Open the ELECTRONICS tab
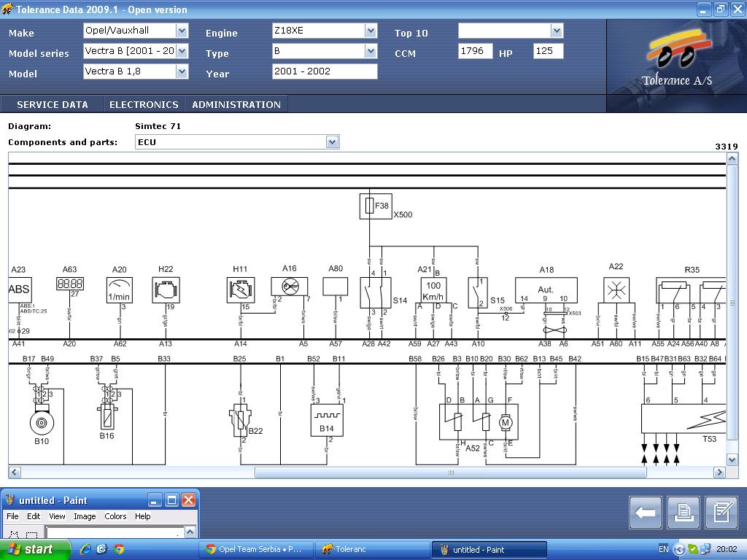 pyautogui.click(x=144, y=104)
